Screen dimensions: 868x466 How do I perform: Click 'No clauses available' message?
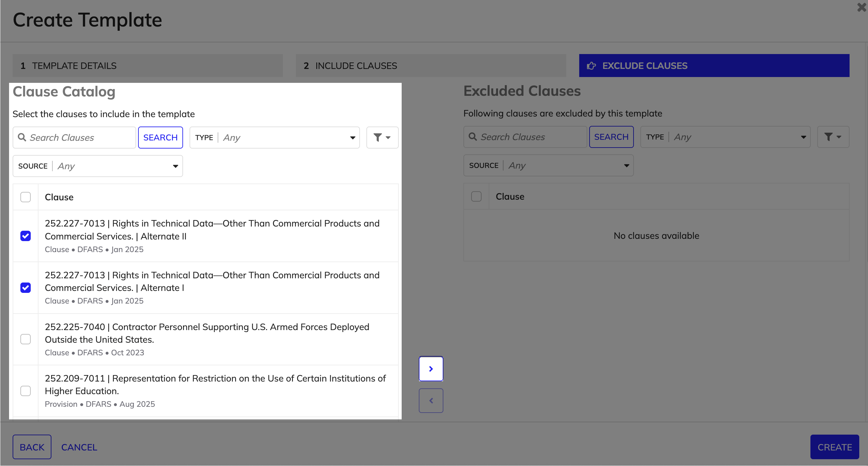[x=656, y=235]
